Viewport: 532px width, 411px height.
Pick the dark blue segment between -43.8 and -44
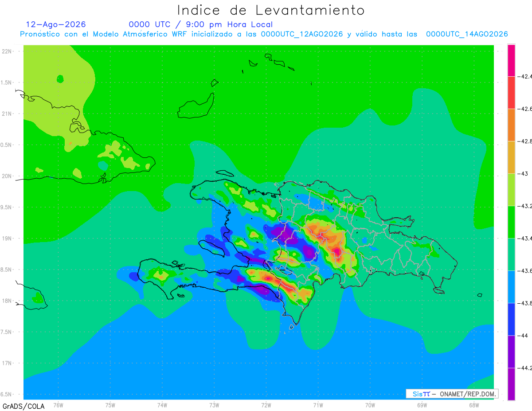click(511, 319)
